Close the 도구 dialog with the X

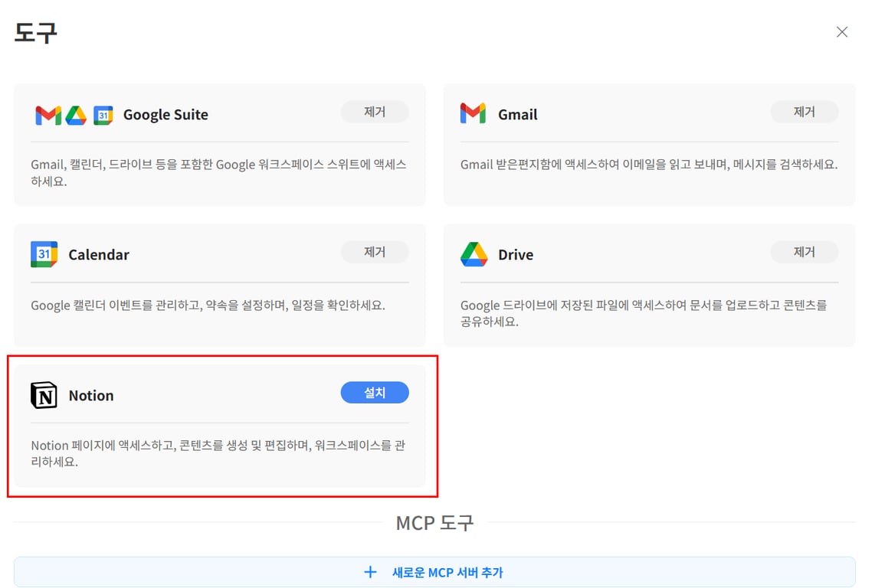pos(842,32)
